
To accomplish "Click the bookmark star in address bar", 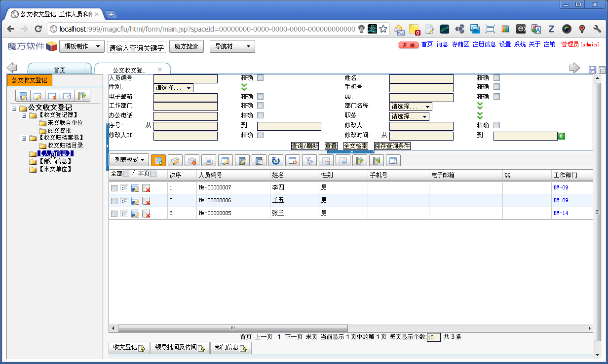I will point(383,29).
